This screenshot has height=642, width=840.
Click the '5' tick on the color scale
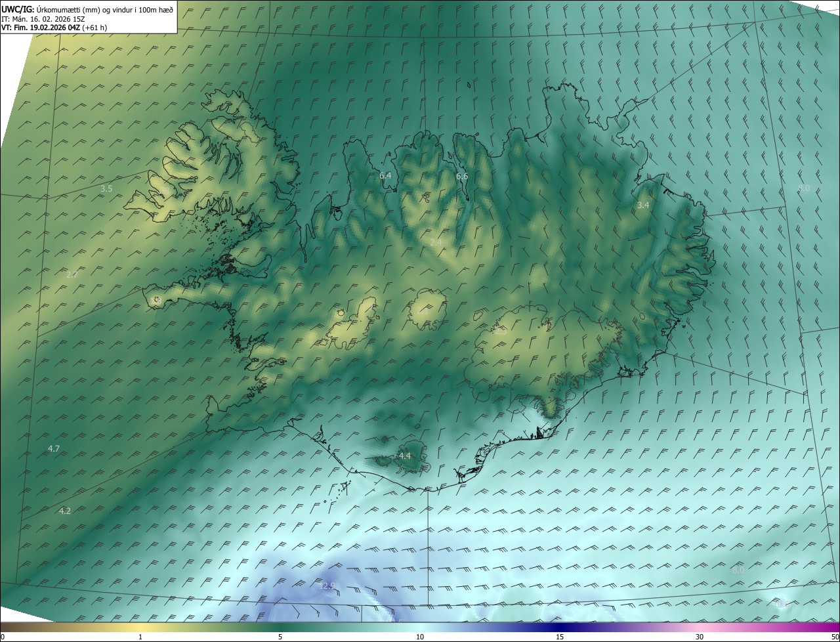pyautogui.click(x=280, y=637)
